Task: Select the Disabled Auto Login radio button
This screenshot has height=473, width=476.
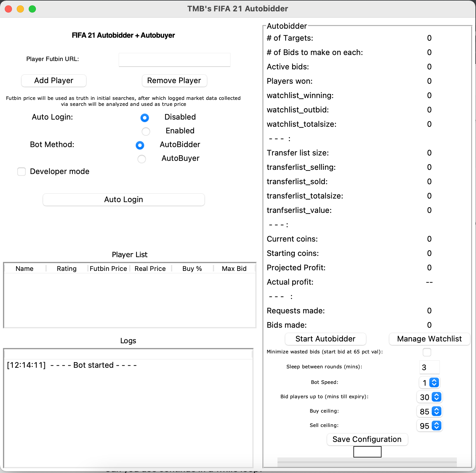Action: [x=145, y=118]
